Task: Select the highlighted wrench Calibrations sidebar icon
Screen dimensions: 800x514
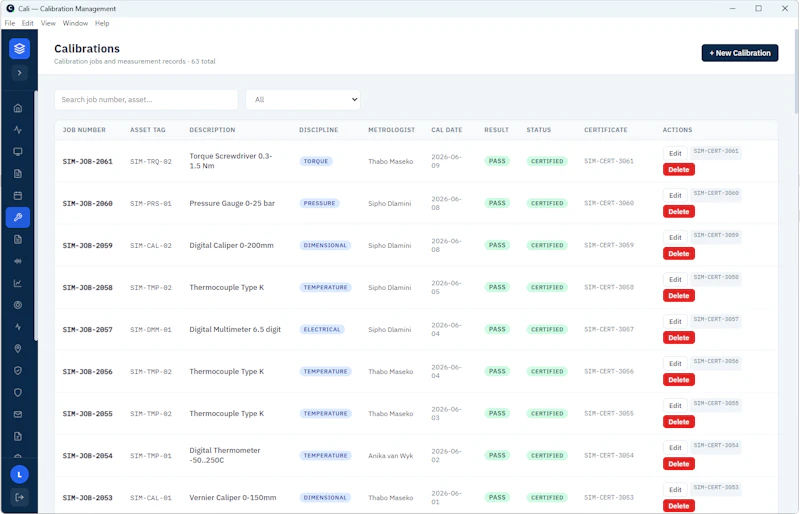Action: point(18,217)
